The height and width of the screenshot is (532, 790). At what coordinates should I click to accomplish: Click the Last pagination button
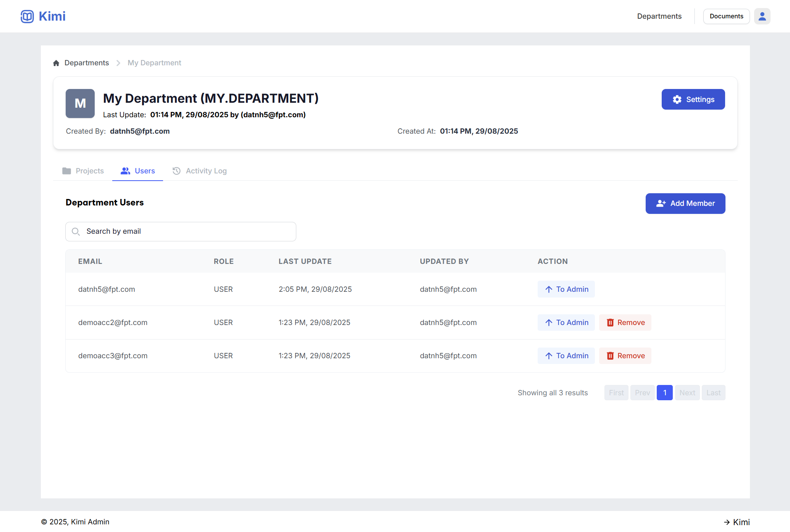tap(713, 393)
